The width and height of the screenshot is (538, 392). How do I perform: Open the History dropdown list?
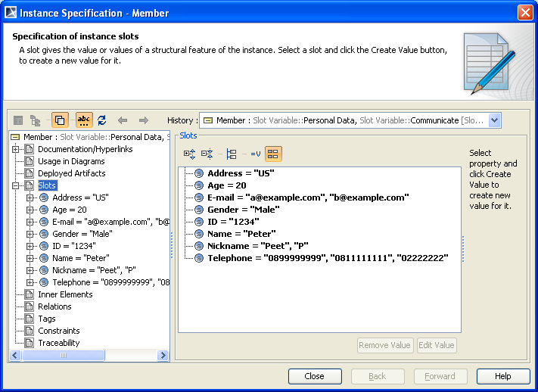[494, 120]
